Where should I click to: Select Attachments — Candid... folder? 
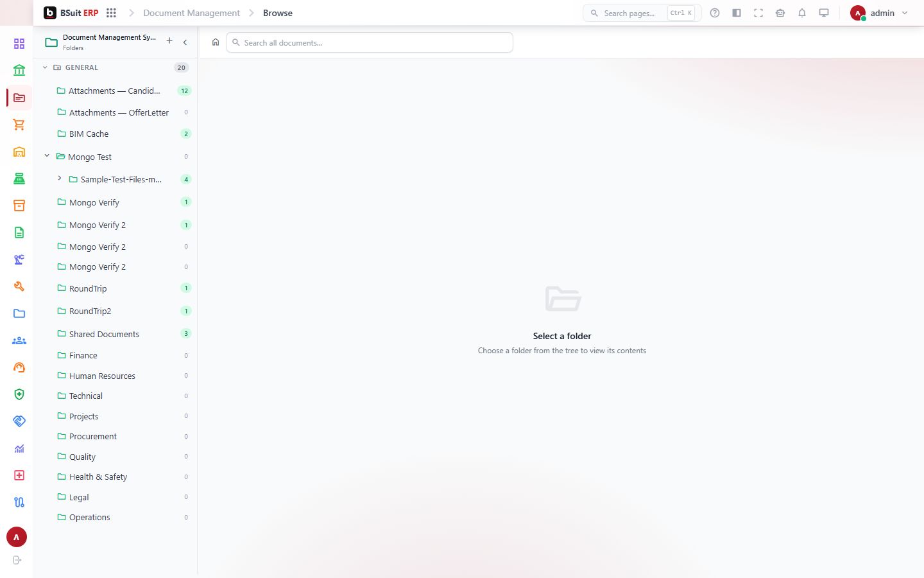116,91
